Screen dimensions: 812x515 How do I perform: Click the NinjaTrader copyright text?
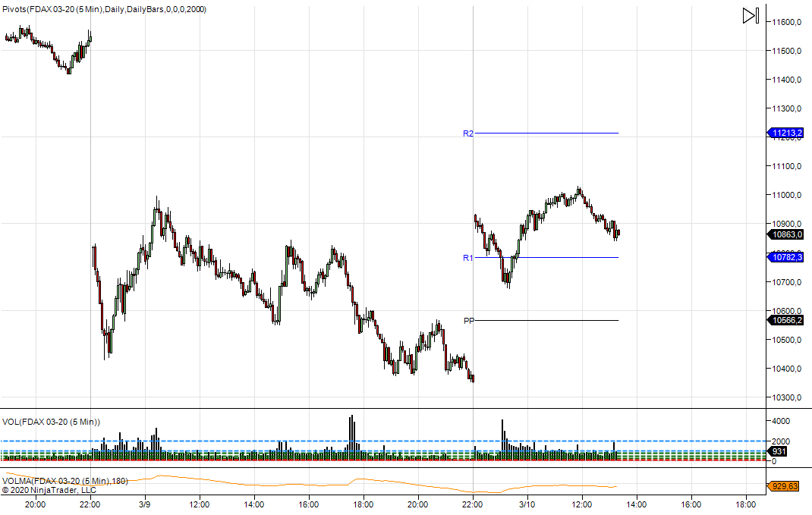tap(43, 490)
